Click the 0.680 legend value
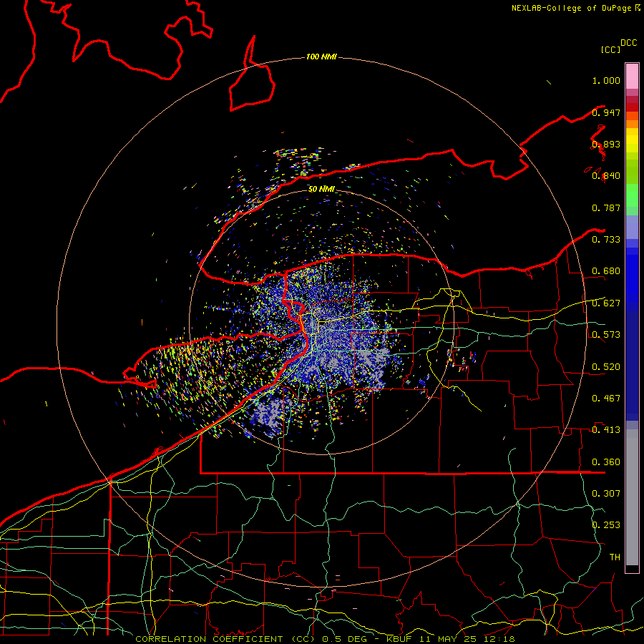644x644 pixels. [606, 271]
